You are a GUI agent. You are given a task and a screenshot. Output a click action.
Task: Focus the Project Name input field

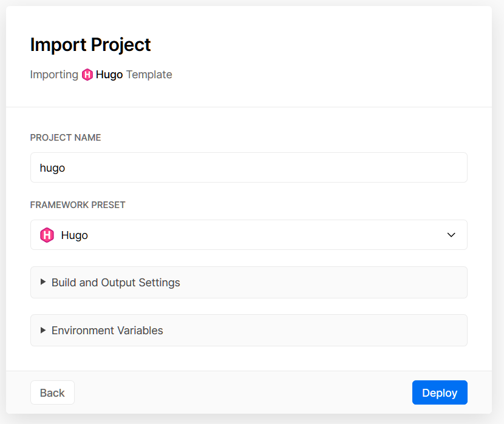(x=249, y=168)
